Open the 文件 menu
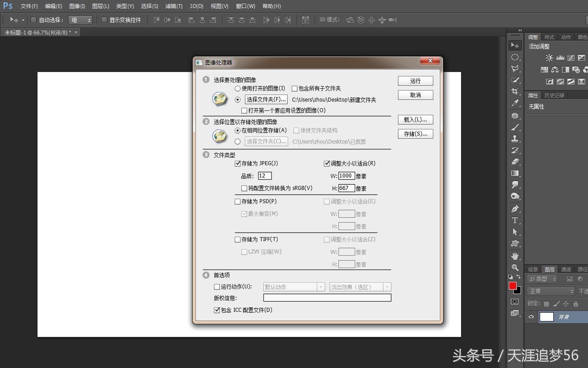 pos(29,6)
